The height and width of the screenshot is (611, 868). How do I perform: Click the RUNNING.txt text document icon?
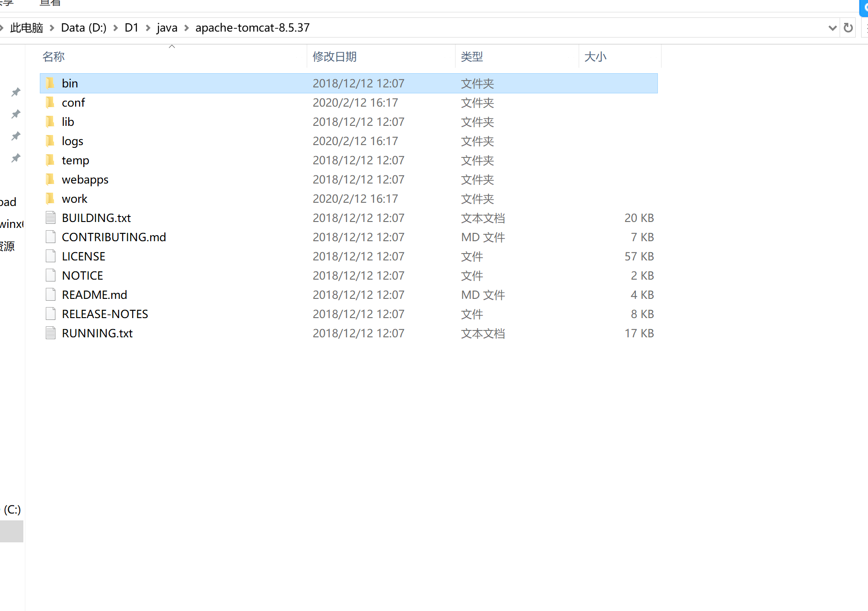(x=50, y=333)
